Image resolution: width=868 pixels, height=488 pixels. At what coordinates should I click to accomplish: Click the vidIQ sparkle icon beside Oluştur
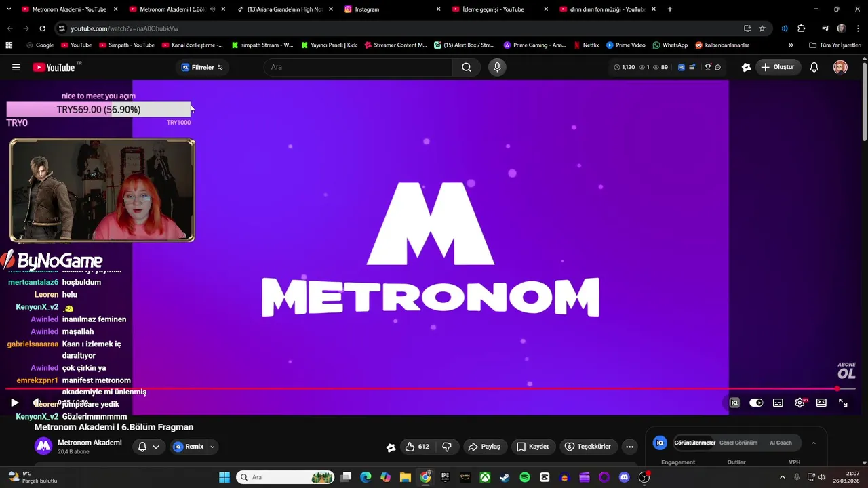[746, 67]
